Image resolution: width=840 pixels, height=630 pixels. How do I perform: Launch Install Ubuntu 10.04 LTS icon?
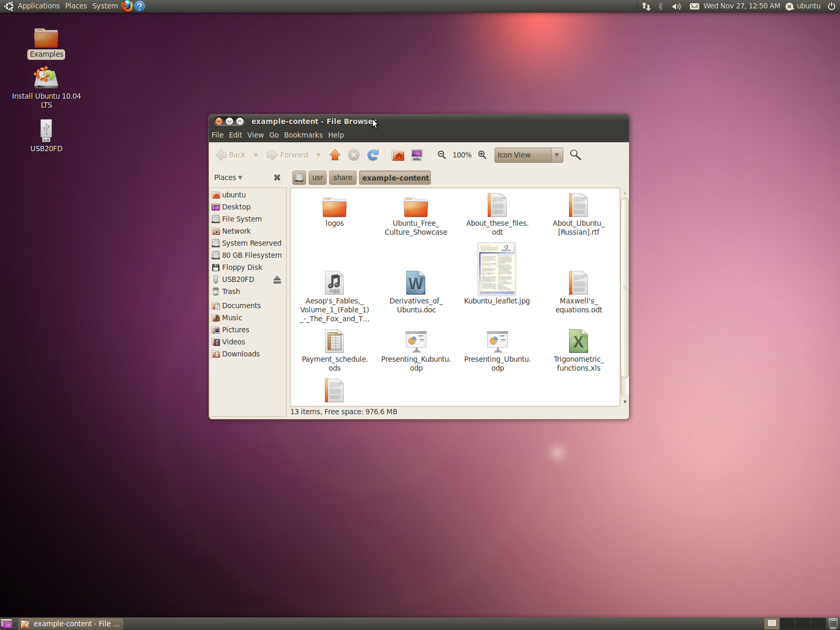(46, 78)
